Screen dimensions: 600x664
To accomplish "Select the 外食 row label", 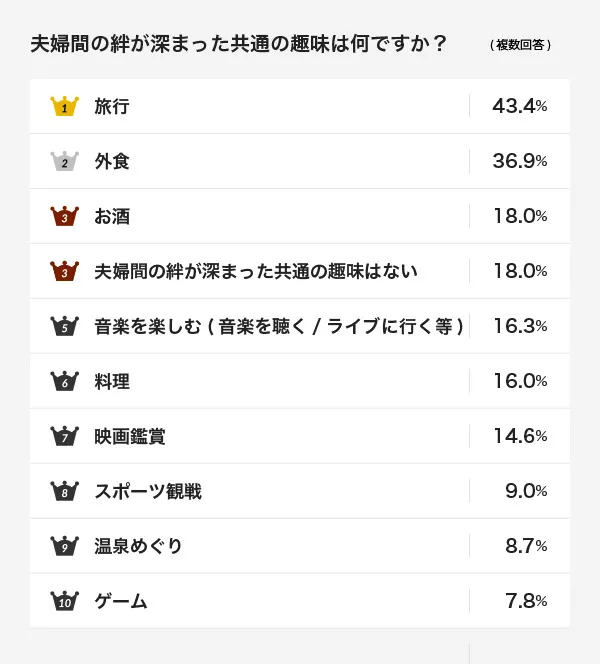I will click(112, 161).
